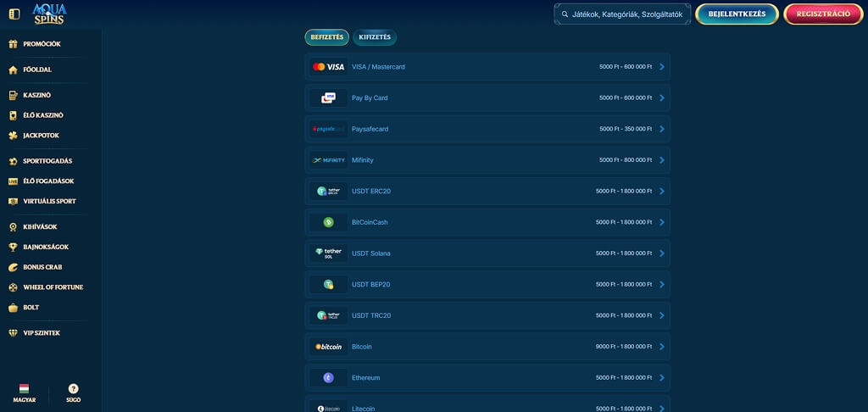Expand the Pay By Card row arrow
Viewport: 868px width, 412px height.
pyautogui.click(x=661, y=98)
